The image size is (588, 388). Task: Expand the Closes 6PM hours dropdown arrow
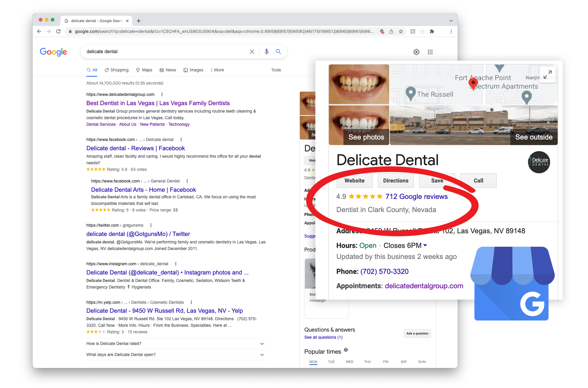(x=425, y=245)
